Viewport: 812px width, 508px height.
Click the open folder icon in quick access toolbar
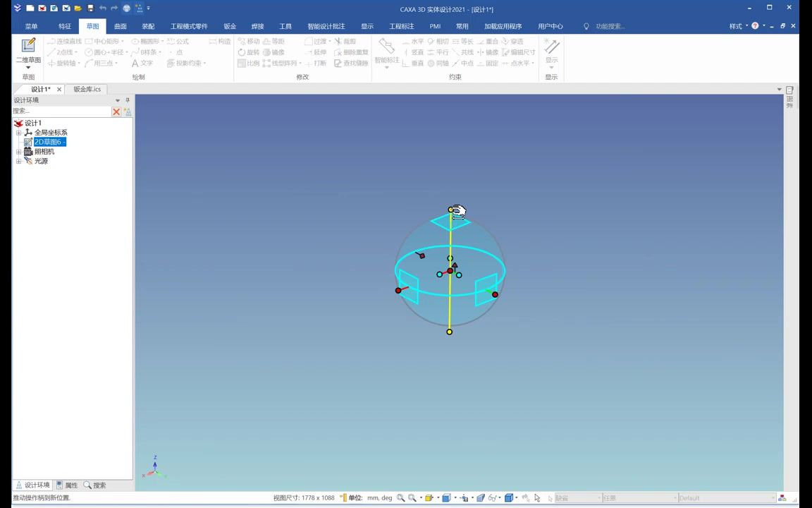78,8
